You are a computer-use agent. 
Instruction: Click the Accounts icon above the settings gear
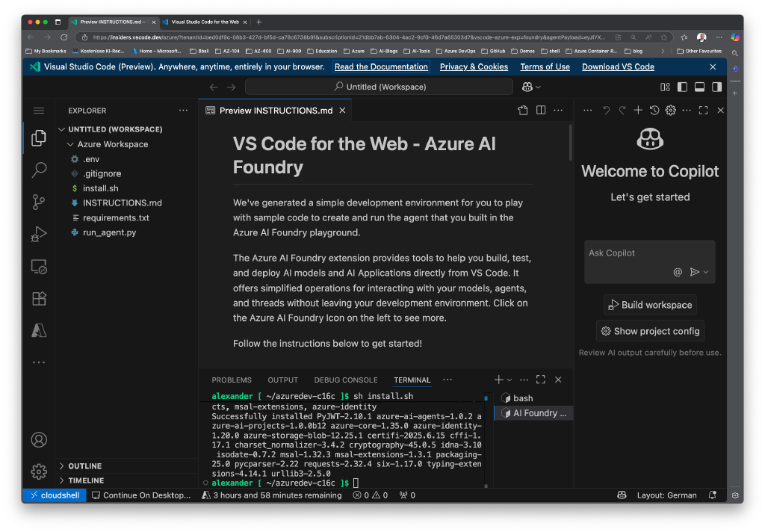(x=39, y=440)
